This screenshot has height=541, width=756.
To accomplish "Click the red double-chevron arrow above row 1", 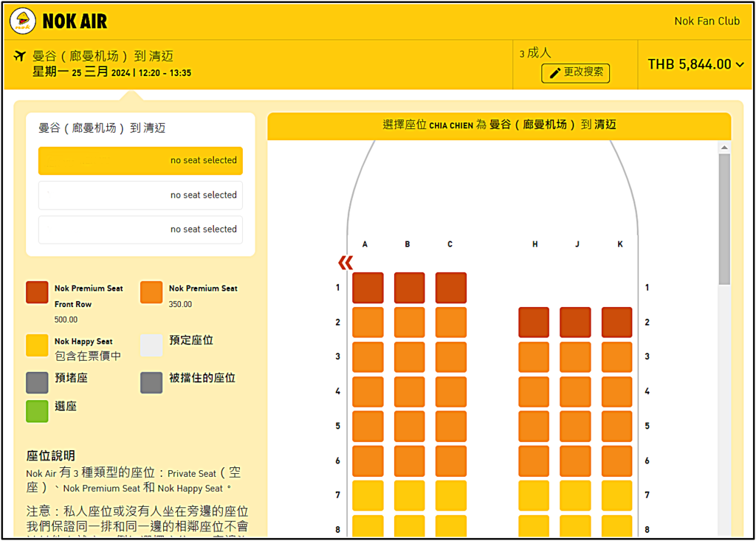I will (346, 263).
